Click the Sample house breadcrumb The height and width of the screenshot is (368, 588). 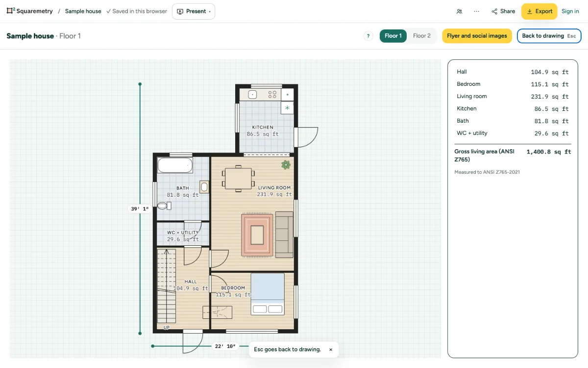point(83,11)
